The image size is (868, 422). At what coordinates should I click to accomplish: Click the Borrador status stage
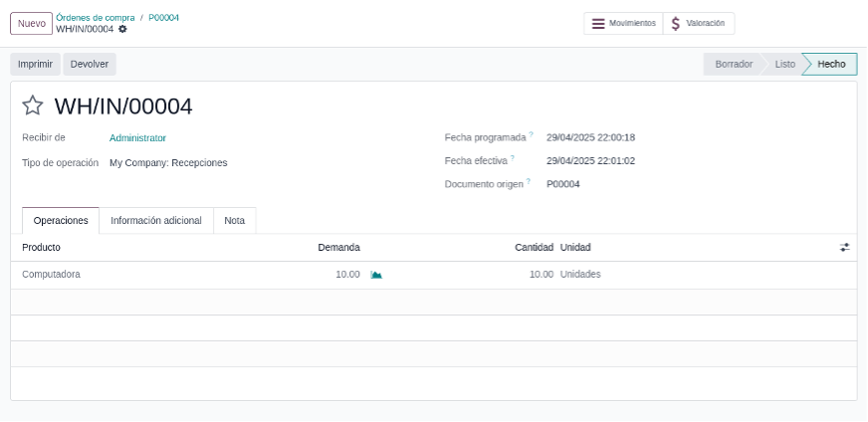734,65
